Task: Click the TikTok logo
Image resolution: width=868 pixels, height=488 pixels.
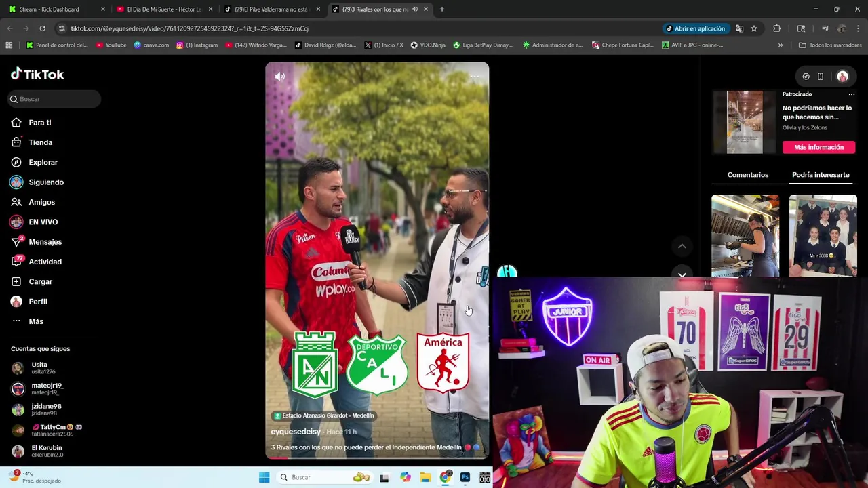Action: point(37,74)
